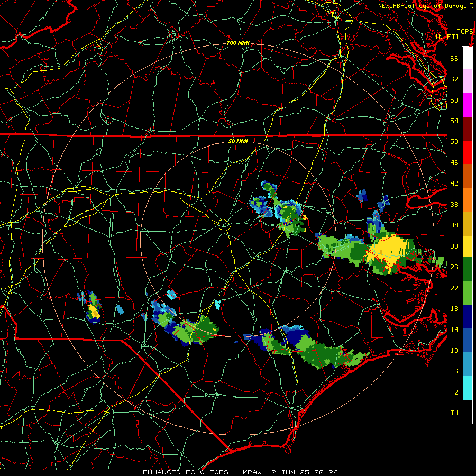Click the 46 legend value
The height and width of the screenshot is (476, 476).
tap(454, 163)
